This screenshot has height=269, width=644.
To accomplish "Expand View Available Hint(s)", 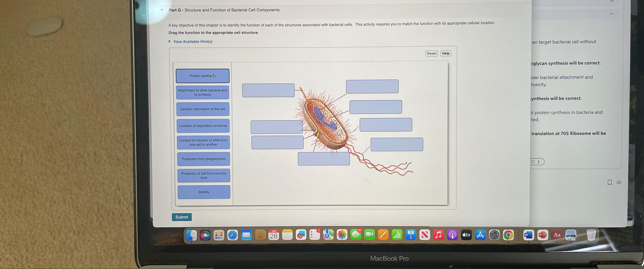I will [x=192, y=42].
